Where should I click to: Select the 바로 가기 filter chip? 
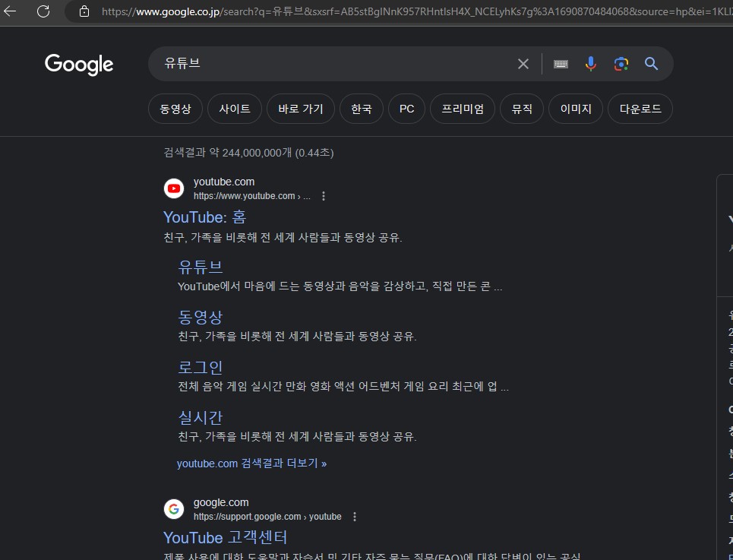(301, 109)
